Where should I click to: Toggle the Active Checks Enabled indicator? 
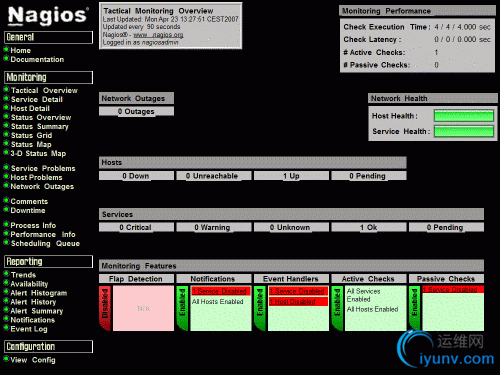point(337,308)
